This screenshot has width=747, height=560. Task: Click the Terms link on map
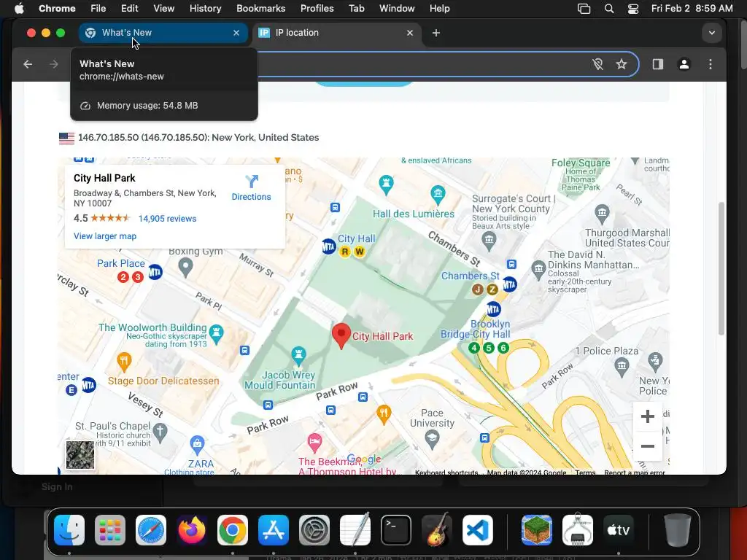pyautogui.click(x=585, y=472)
